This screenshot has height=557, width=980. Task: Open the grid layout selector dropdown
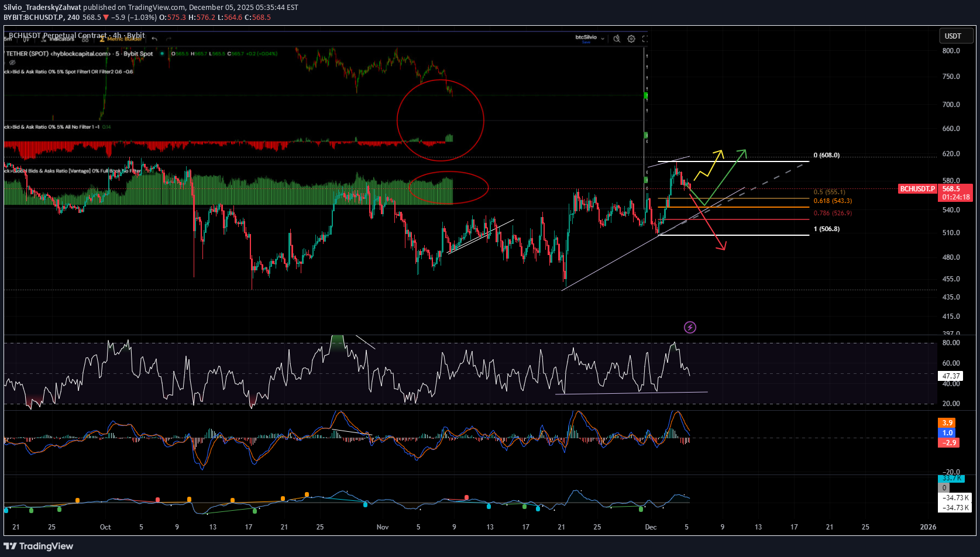click(85, 39)
